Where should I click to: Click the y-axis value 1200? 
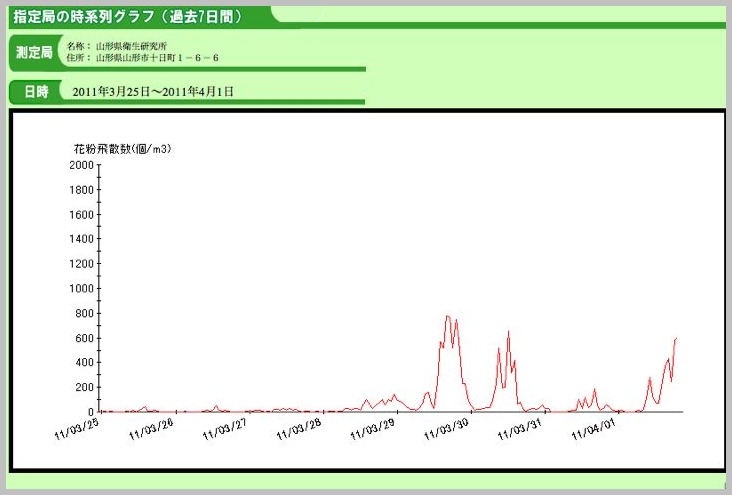pos(81,264)
